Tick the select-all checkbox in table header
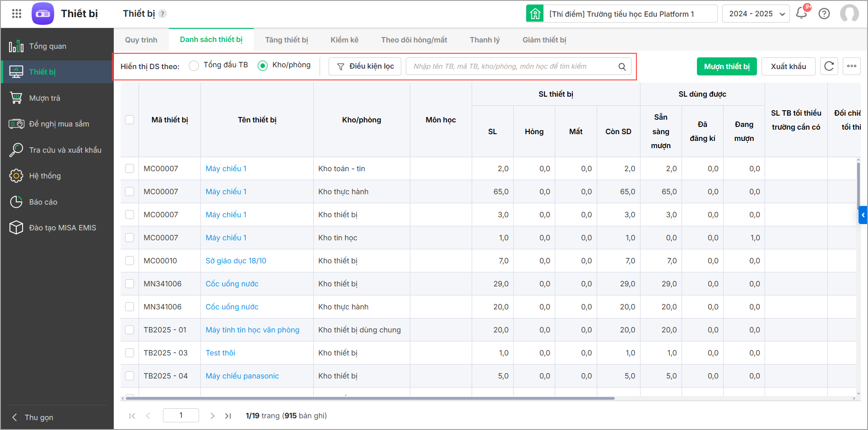Image resolution: width=868 pixels, height=430 pixels. (x=130, y=120)
